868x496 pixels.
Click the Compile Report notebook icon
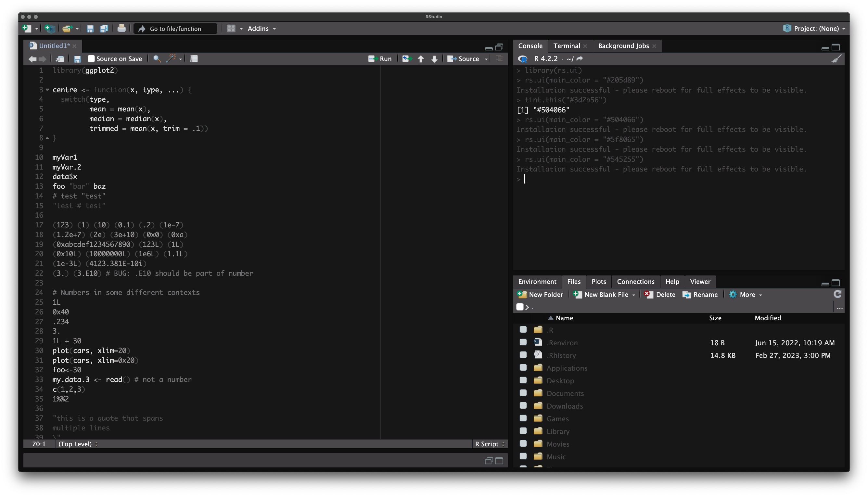pos(194,59)
